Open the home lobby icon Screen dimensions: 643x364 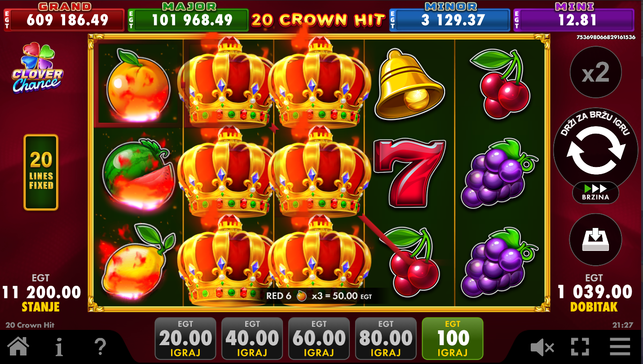pos(18,346)
